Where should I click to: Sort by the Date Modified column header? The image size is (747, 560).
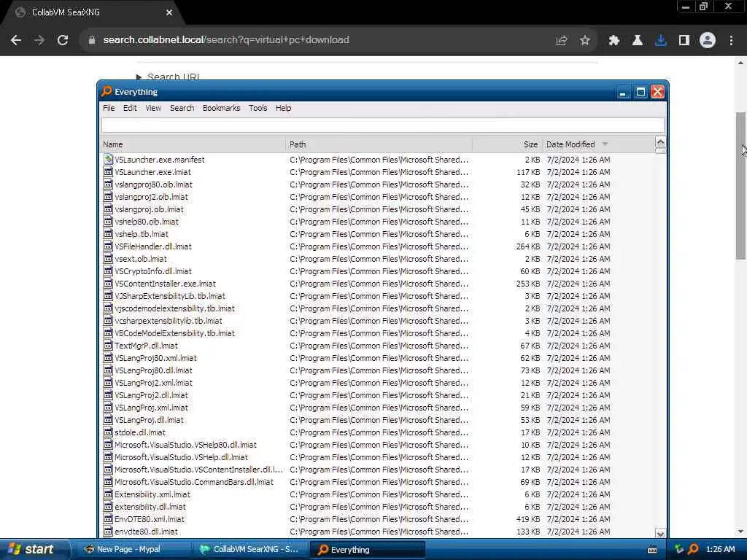click(598, 144)
